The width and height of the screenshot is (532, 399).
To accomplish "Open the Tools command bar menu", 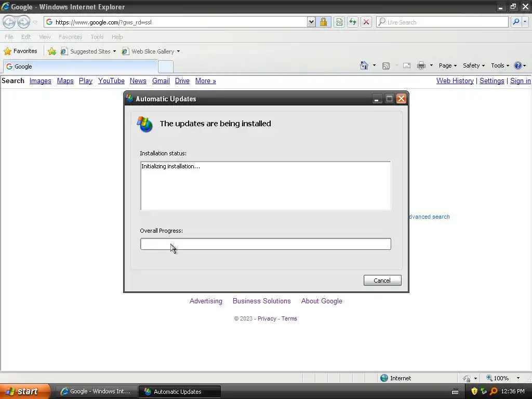I will pos(500,65).
